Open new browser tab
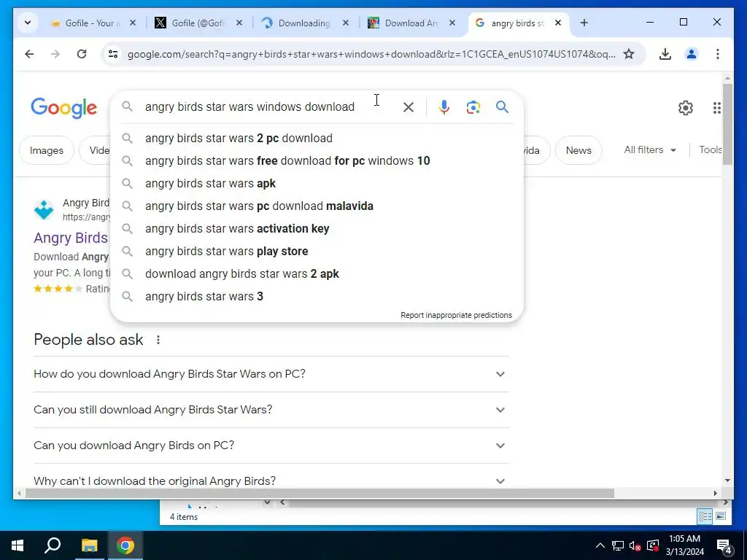Screen dimensions: 747x560 pyautogui.click(x=584, y=23)
